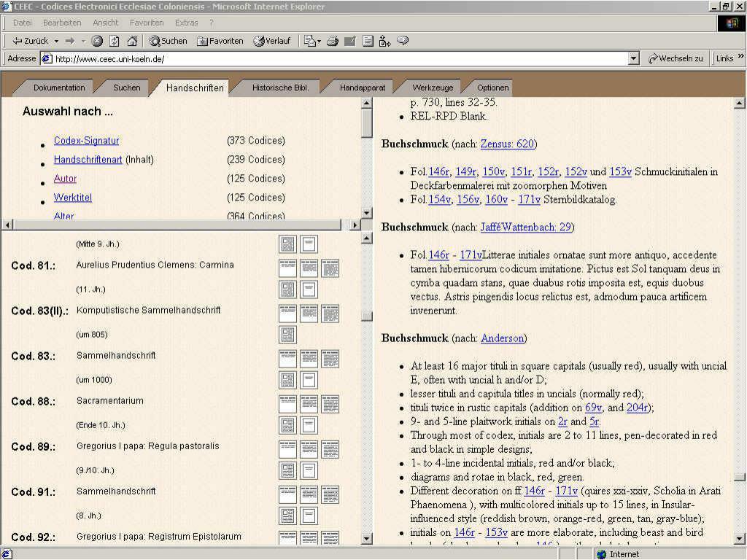The width and height of the screenshot is (747, 560).
Task: Switch to the Historische Bibl. tab
Action: pos(281,87)
